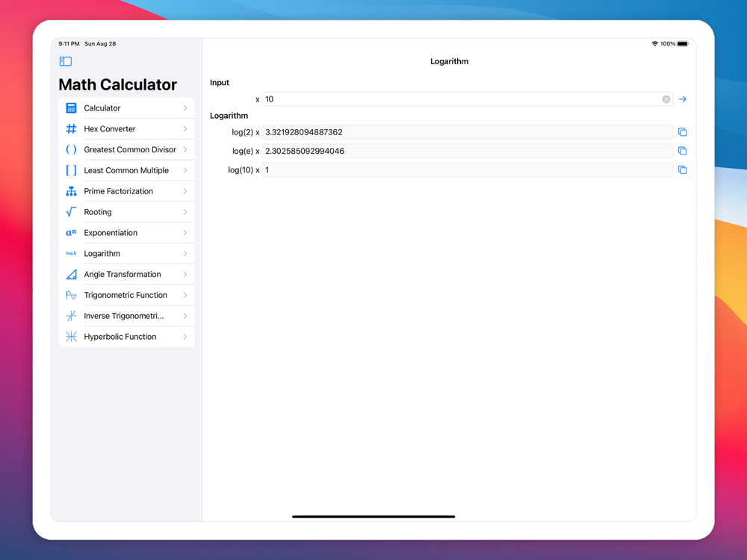Click the Prime Factorization tree icon

[71, 191]
